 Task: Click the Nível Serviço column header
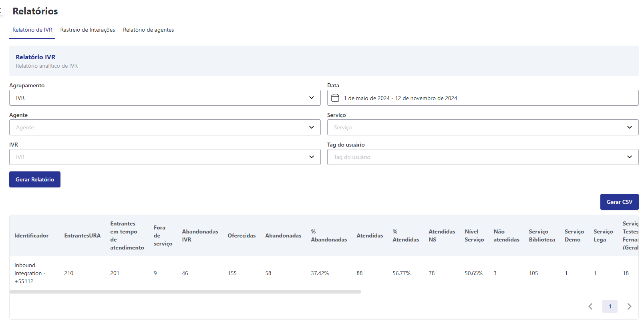pyautogui.click(x=474, y=235)
